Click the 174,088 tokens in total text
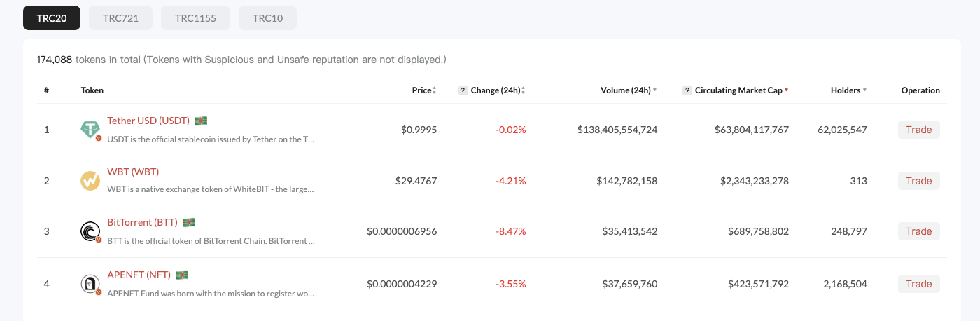This screenshot has height=321, width=980. [x=241, y=60]
